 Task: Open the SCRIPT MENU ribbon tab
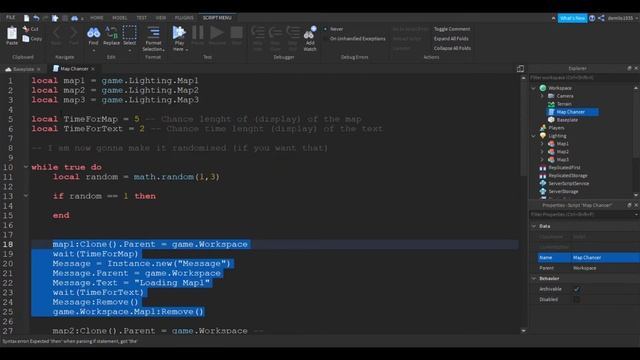point(217,18)
